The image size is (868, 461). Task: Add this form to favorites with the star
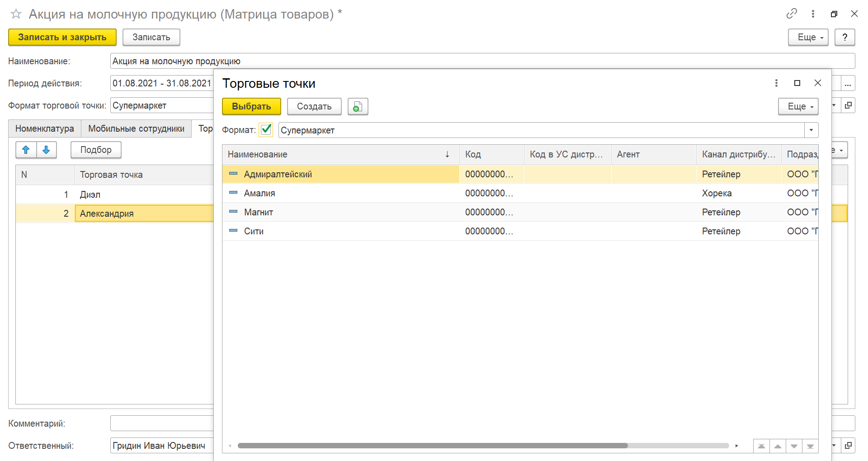tap(16, 14)
